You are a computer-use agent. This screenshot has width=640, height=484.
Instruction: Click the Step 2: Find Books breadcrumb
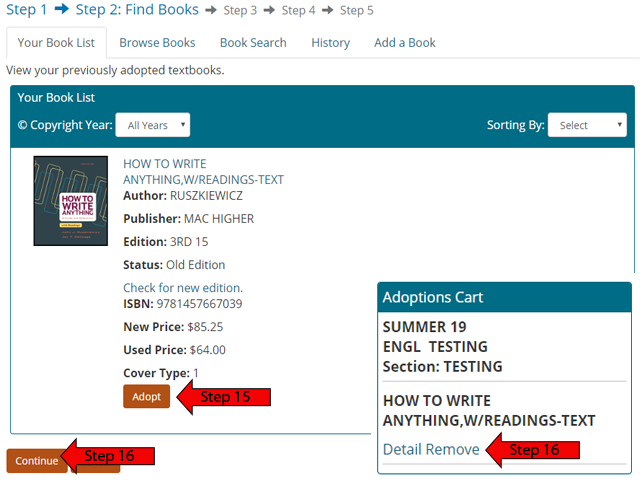137,9
